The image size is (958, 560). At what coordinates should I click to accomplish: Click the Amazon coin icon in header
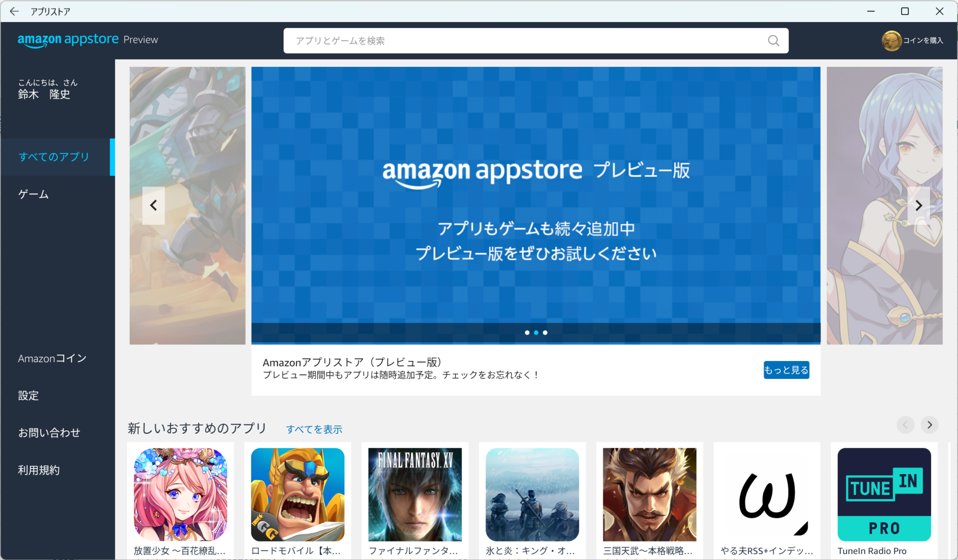coord(891,40)
